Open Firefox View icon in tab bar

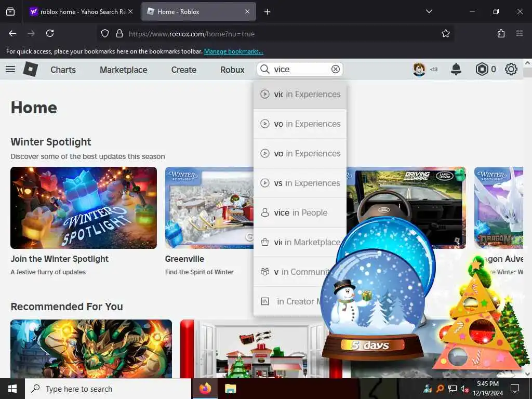tap(10, 12)
